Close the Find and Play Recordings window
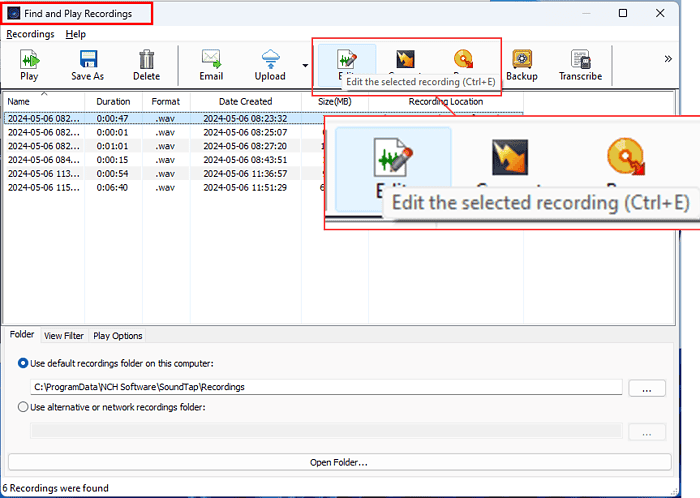 [660, 13]
